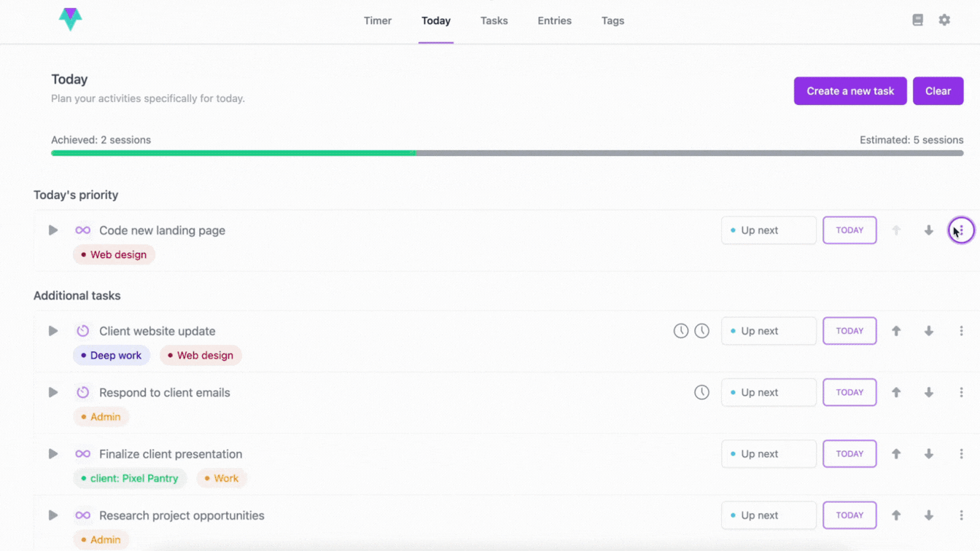Click the clock icon on Respond to client emails
Image resolution: width=980 pixels, height=551 pixels.
(701, 392)
